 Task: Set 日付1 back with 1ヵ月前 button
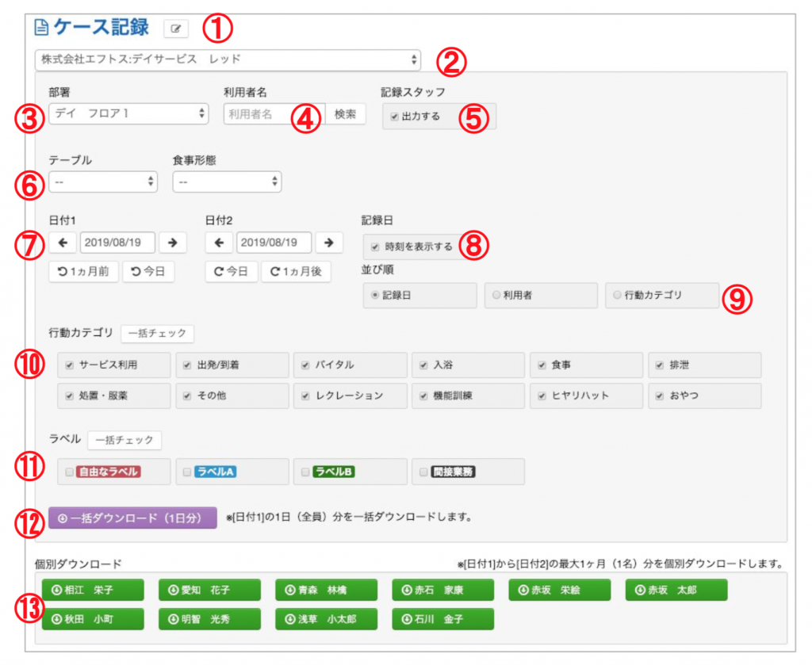pyautogui.click(x=83, y=272)
